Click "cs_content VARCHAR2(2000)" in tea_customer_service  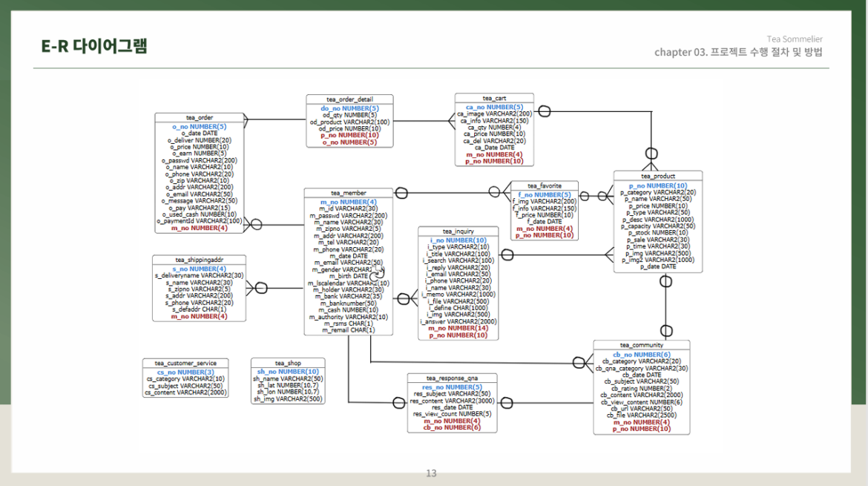[x=185, y=393]
